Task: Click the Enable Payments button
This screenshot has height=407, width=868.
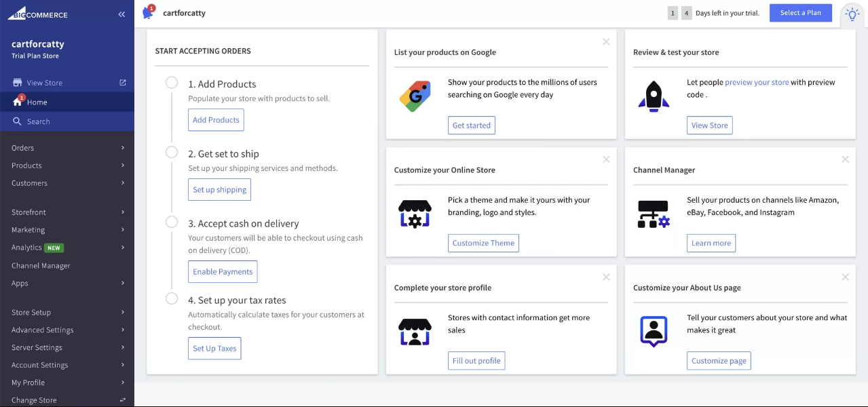Action: (x=223, y=271)
